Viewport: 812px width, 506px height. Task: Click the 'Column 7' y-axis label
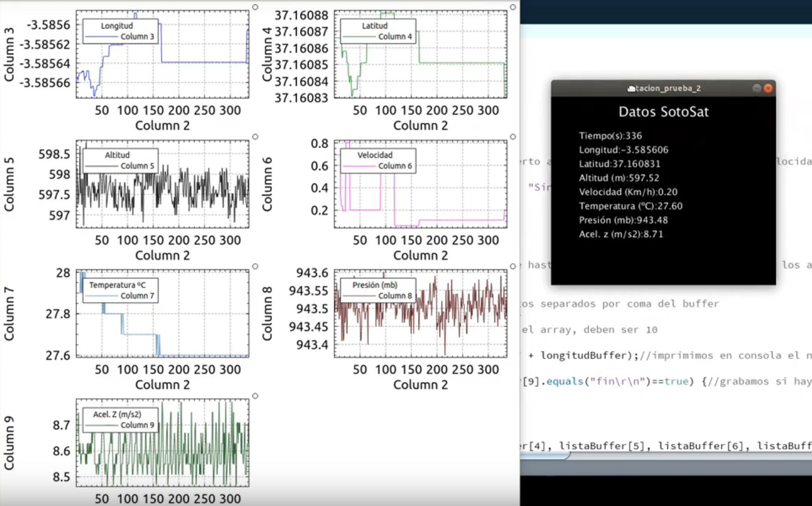[9, 314]
